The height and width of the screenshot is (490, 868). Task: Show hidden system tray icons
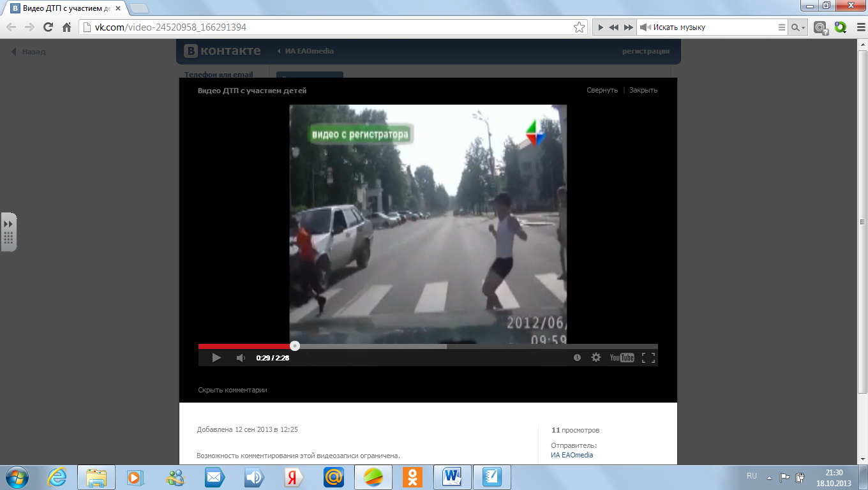tap(770, 477)
